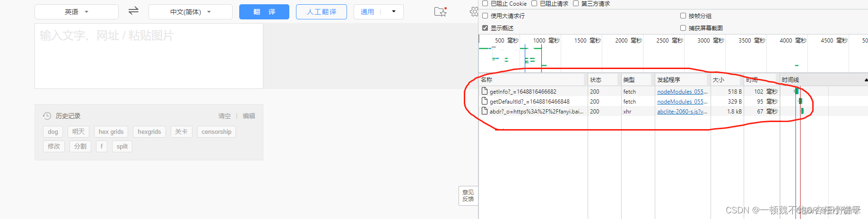This screenshot has width=868, height=219.
Task: Clear history with 清空
Action: [x=225, y=116]
